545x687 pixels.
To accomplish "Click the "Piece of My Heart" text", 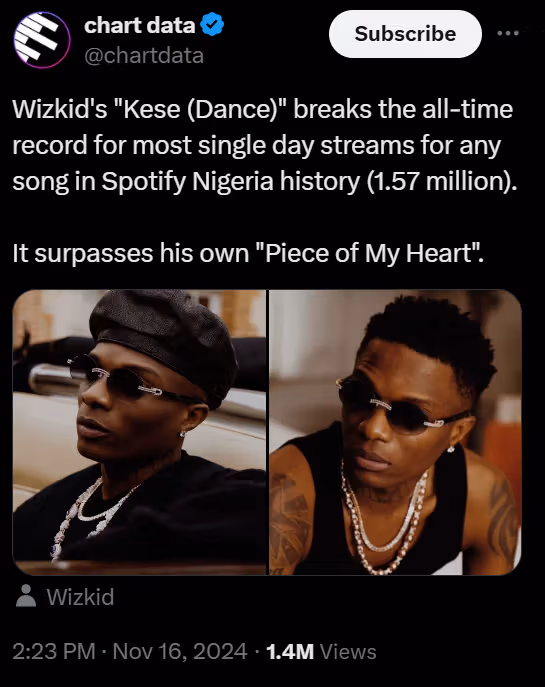I will [x=369, y=254].
